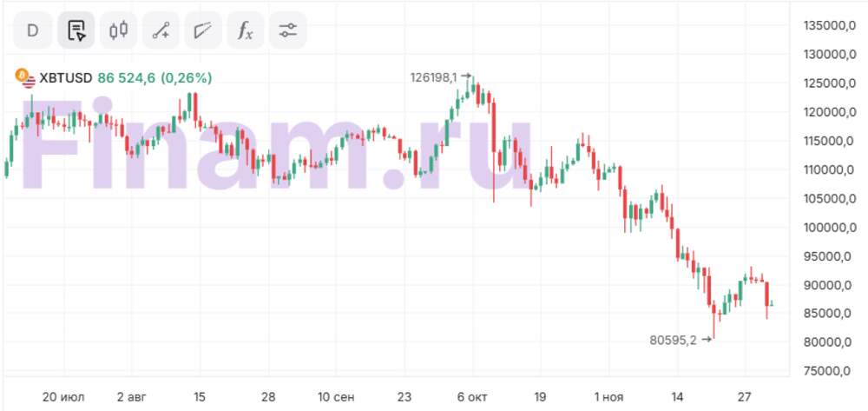Image resolution: width=868 pixels, height=411 pixels.
Task: Click the 6 окт date label
Action: [x=472, y=397]
